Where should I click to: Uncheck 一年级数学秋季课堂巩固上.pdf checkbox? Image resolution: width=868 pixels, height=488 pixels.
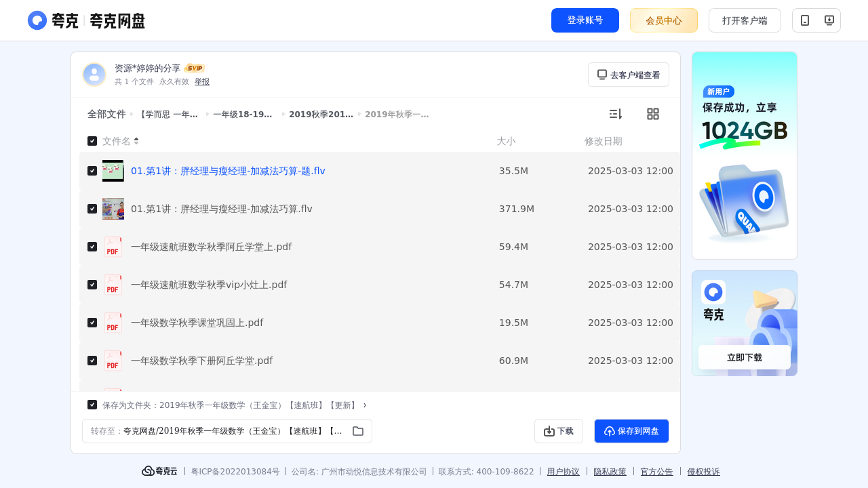click(x=92, y=323)
